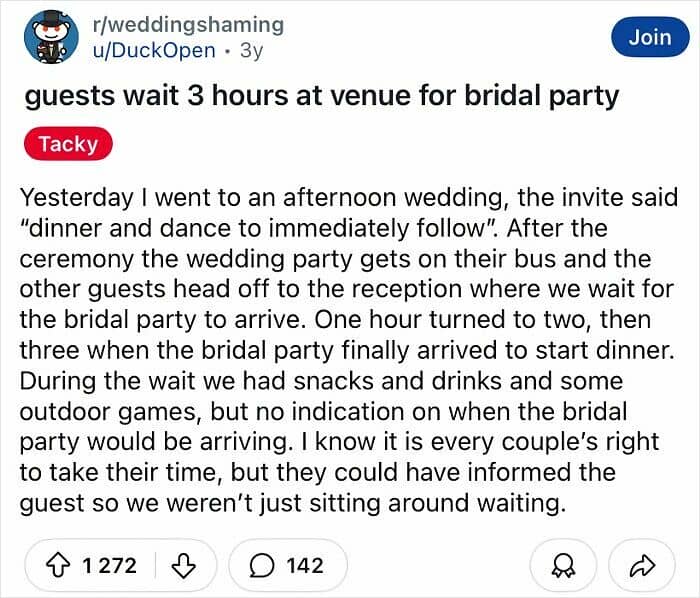Open the post titled guests wait 3 hours
The image size is (700, 598).
pyautogui.click(x=321, y=96)
